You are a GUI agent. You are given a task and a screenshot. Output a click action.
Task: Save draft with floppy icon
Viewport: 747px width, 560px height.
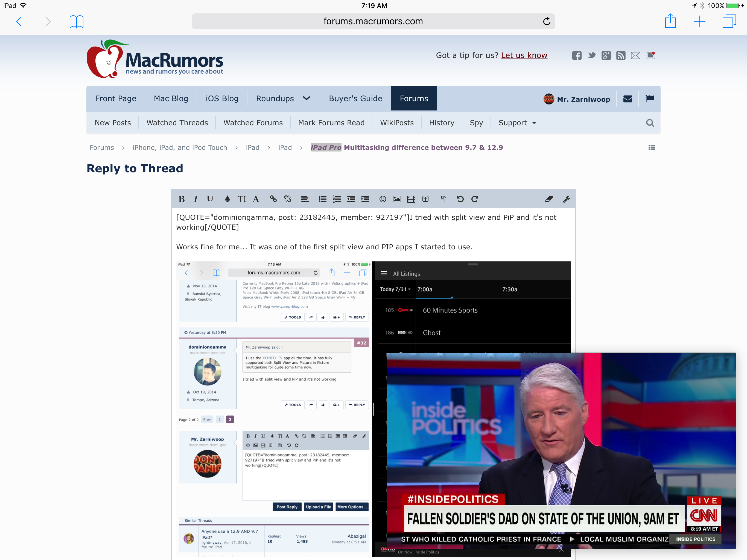click(443, 199)
